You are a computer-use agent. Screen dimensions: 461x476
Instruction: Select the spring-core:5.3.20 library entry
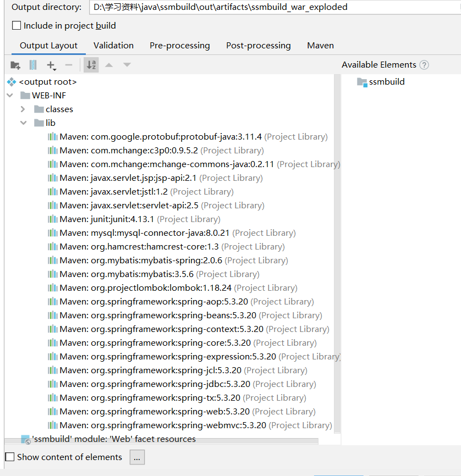tap(182, 342)
